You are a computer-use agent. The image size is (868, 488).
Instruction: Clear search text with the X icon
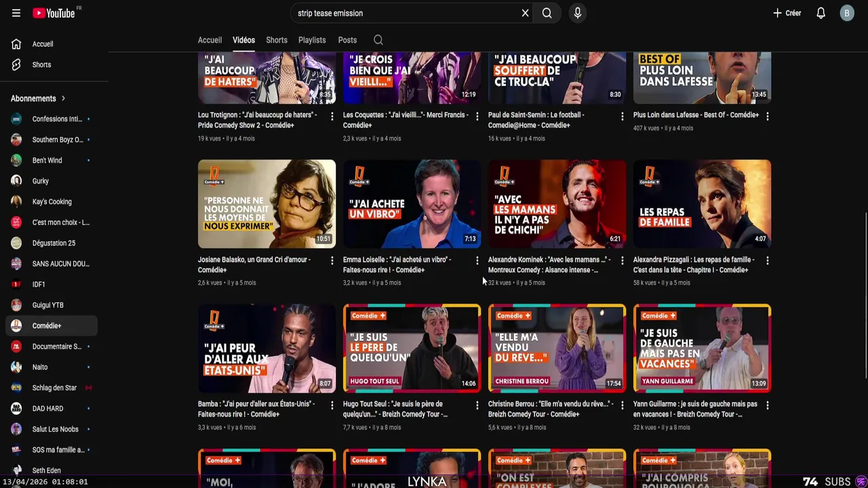(x=525, y=13)
